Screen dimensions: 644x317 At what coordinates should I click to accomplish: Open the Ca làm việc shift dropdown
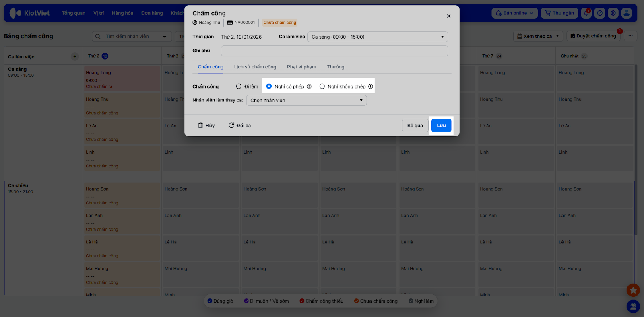(377, 37)
